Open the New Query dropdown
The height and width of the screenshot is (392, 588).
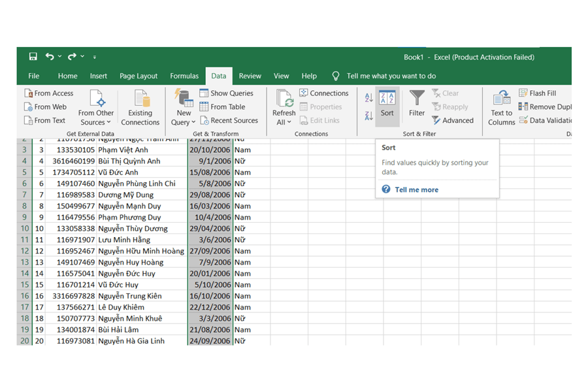(x=184, y=108)
